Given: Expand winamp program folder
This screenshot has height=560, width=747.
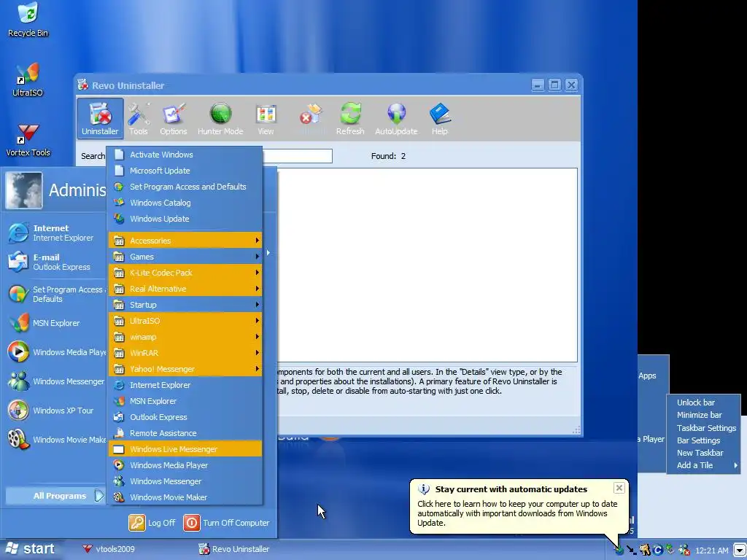Looking at the screenshot, I should coord(185,337).
